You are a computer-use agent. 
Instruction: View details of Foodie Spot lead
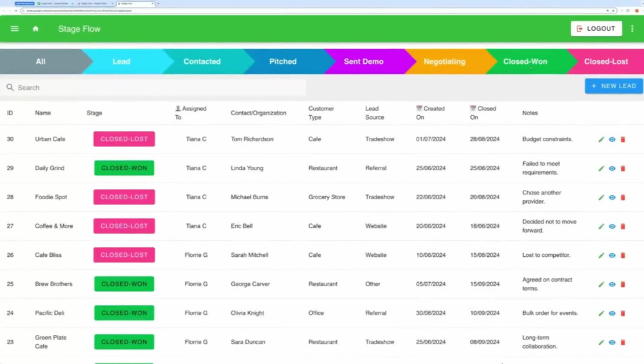tap(612, 198)
